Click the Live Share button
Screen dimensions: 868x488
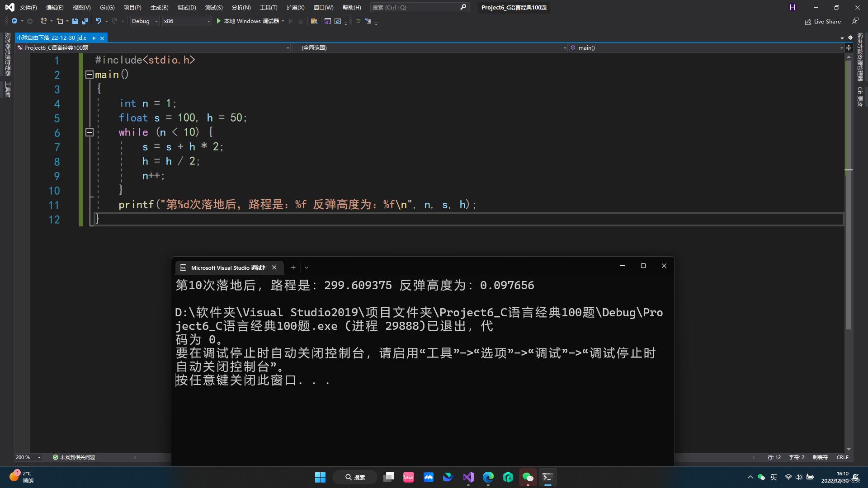point(823,21)
